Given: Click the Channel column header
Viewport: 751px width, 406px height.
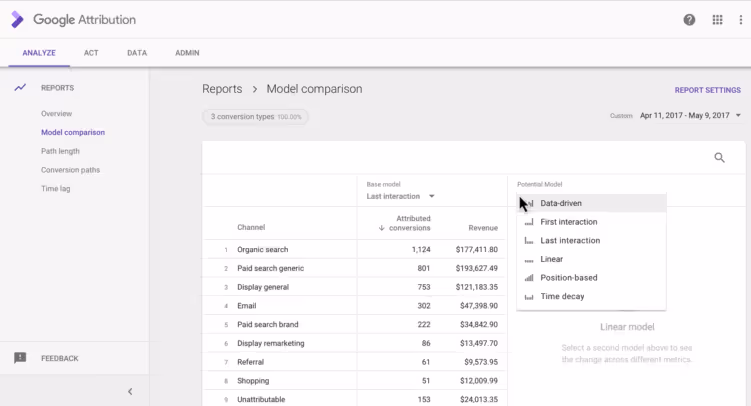Looking at the screenshot, I should (x=251, y=227).
